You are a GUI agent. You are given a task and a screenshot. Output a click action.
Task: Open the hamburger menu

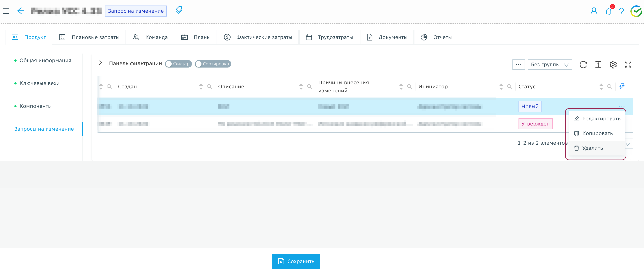tap(6, 11)
